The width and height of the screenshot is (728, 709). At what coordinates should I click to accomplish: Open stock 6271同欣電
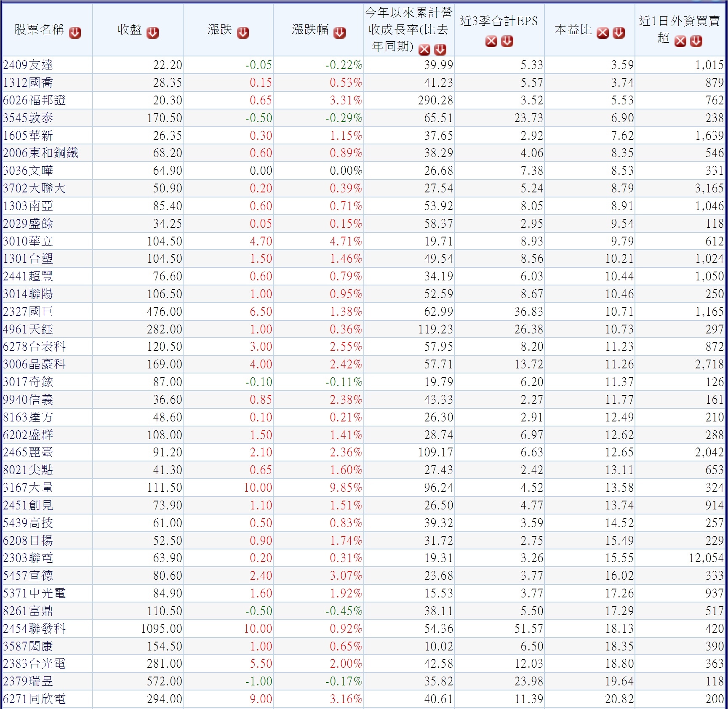point(35,699)
